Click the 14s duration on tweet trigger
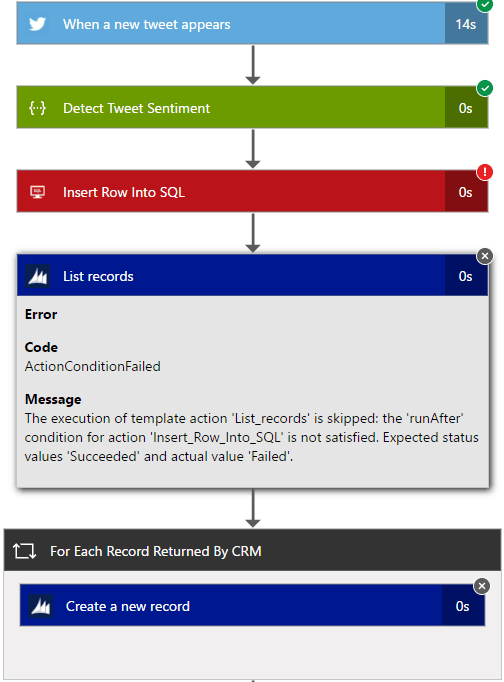 click(466, 24)
